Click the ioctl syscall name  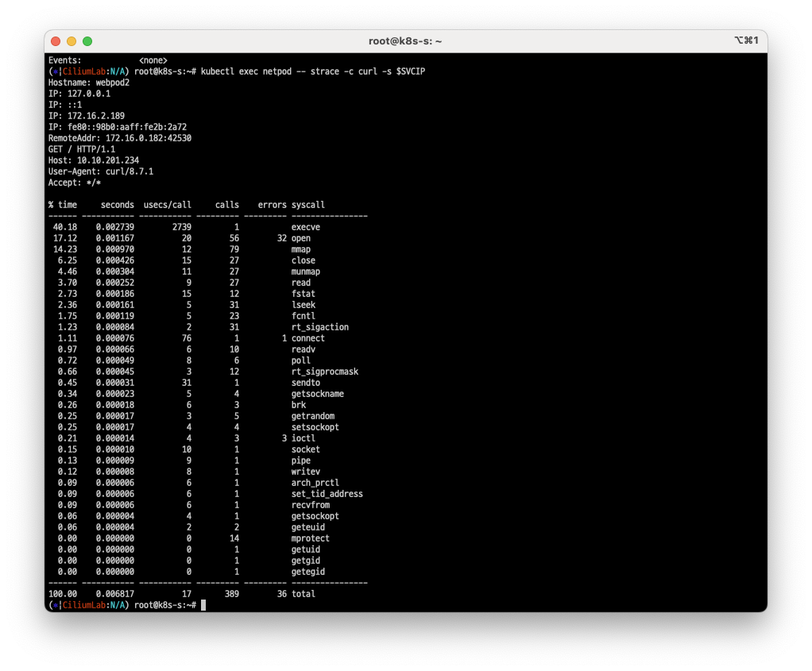tap(303, 438)
